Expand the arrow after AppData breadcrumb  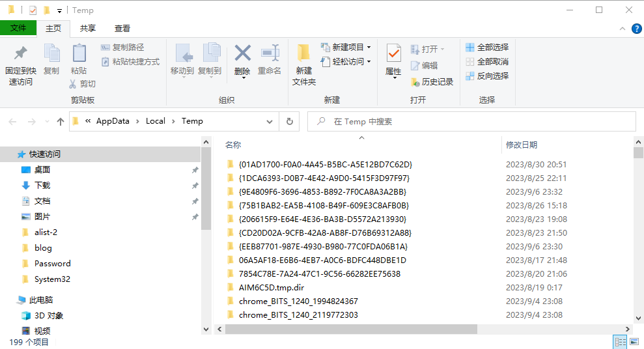(x=137, y=121)
